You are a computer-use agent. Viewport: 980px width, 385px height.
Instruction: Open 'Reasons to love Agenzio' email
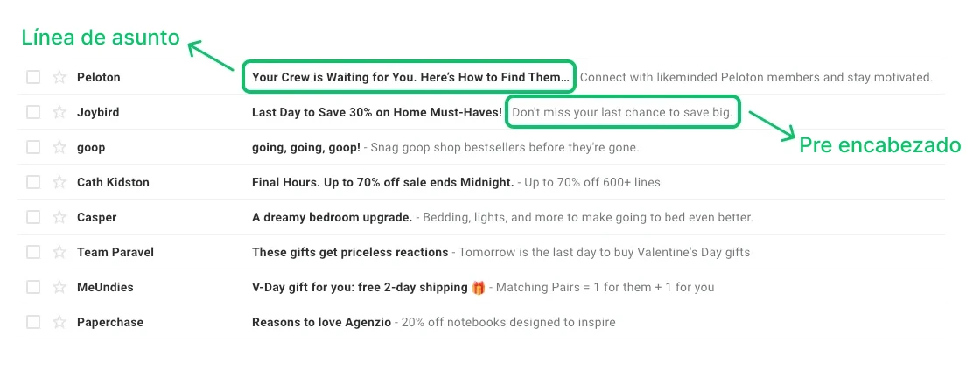321,322
